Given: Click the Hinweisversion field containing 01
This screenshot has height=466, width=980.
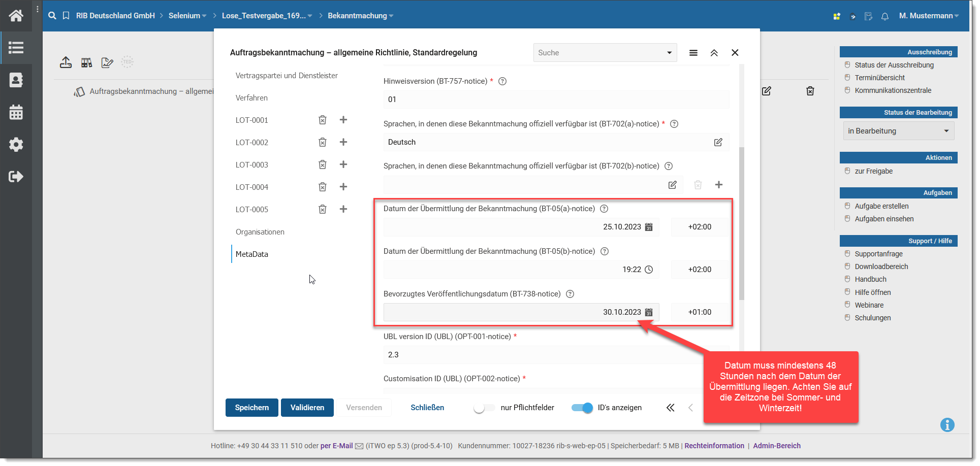Looking at the screenshot, I should (x=556, y=99).
